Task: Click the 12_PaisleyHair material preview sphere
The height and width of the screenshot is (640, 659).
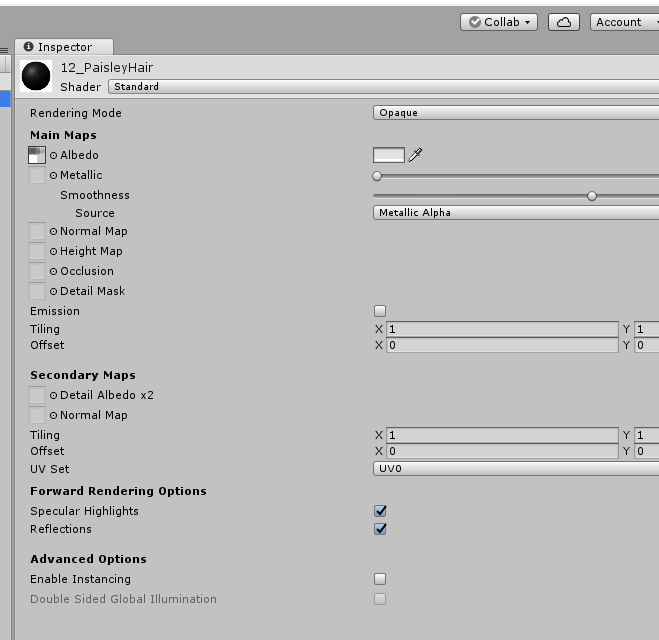Action: pos(36,76)
